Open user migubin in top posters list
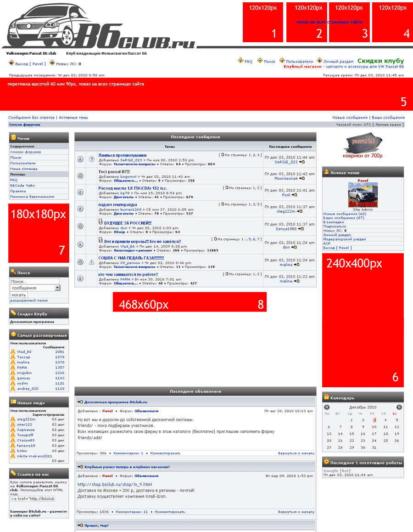The height and width of the screenshot is (532, 413). click(24, 373)
